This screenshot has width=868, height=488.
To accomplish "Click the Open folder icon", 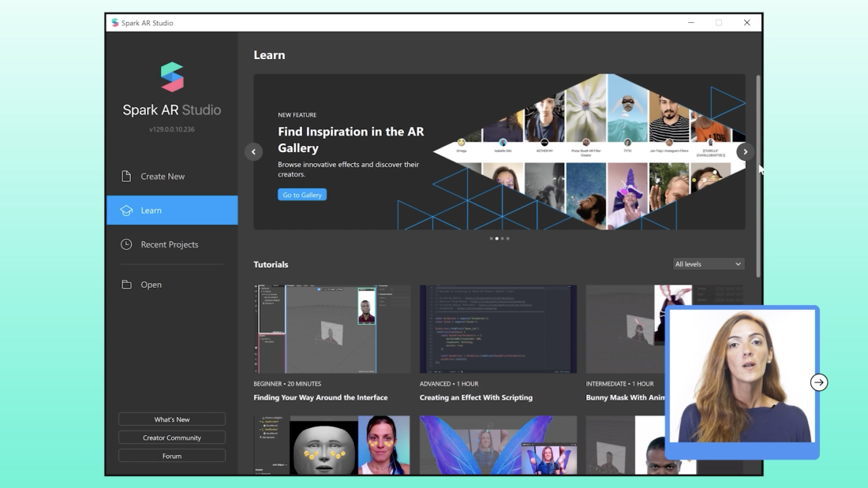I will click(126, 285).
